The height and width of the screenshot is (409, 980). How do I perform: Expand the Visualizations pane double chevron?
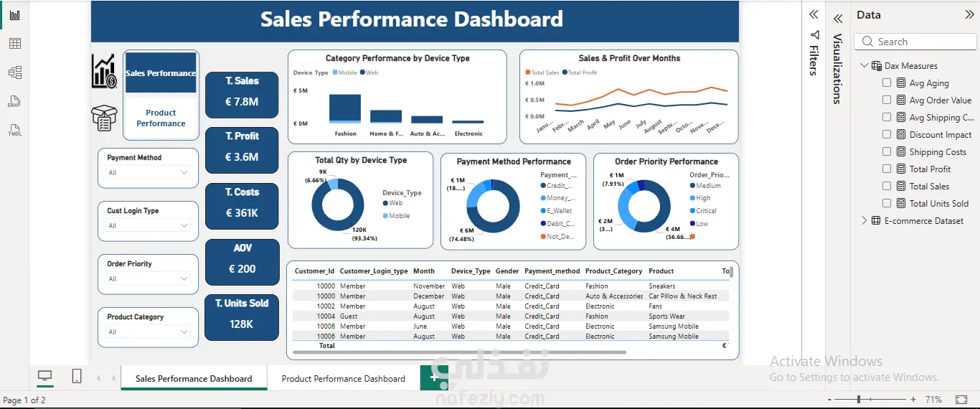click(x=837, y=19)
